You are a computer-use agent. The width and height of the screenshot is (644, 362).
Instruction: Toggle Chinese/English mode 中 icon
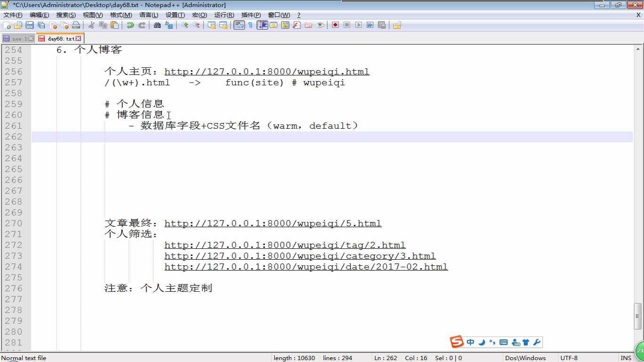(470, 342)
